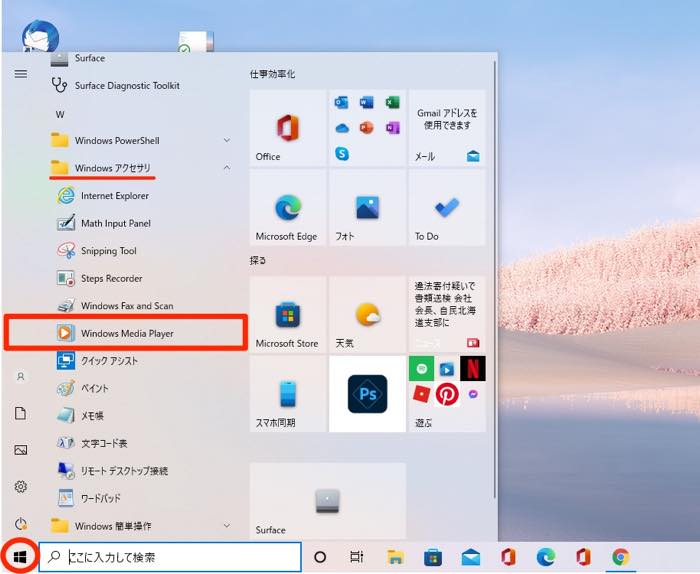Open Excel icon in Office group tile

tap(392, 103)
